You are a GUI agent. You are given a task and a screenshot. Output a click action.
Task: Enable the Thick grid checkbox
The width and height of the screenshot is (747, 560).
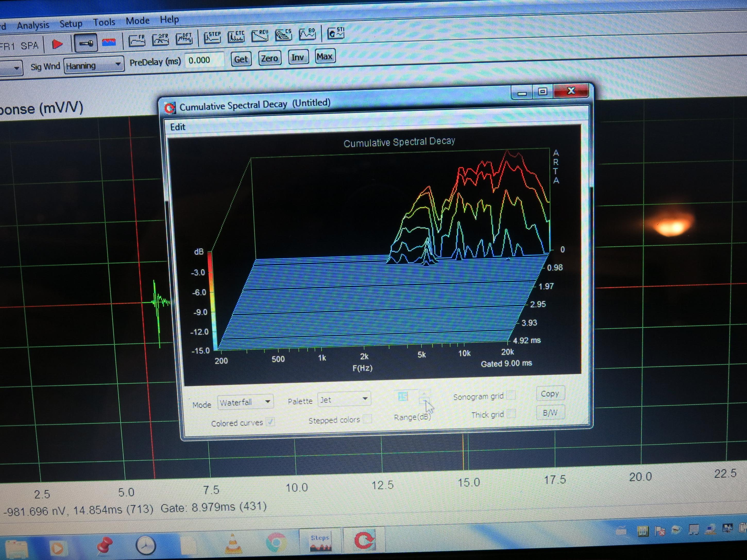[512, 413]
